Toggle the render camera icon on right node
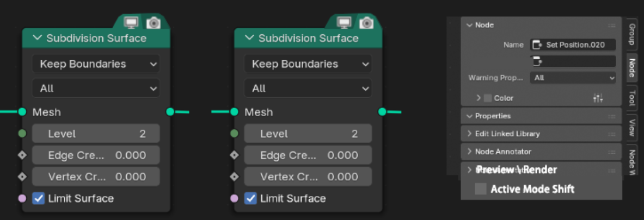Viewport: 644px width, 220px height. pyautogui.click(x=366, y=22)
